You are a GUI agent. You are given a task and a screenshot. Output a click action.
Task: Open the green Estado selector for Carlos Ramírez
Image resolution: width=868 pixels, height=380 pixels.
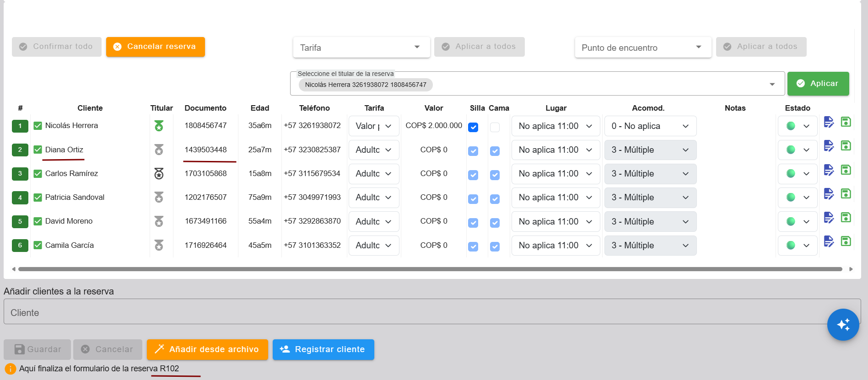pyautogui.click(x=797, y=174)
